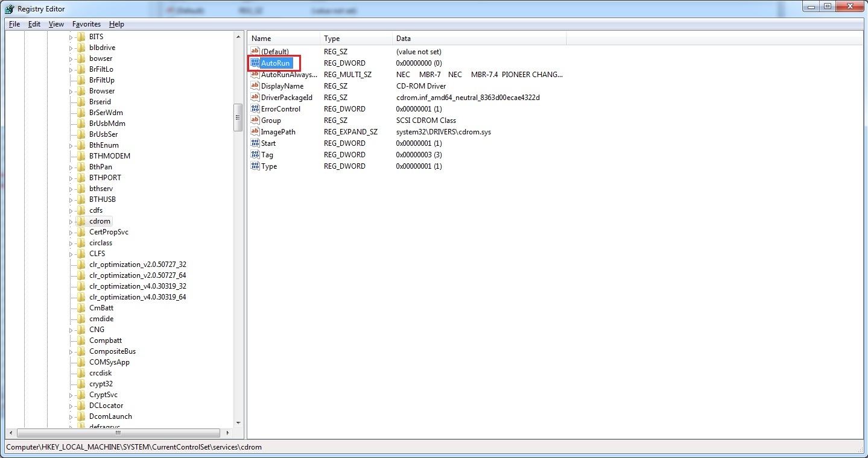The width and height of the screenshot is (868, 458).
Task: Click the BthEnum folder icon
Action: pos(81,145)
